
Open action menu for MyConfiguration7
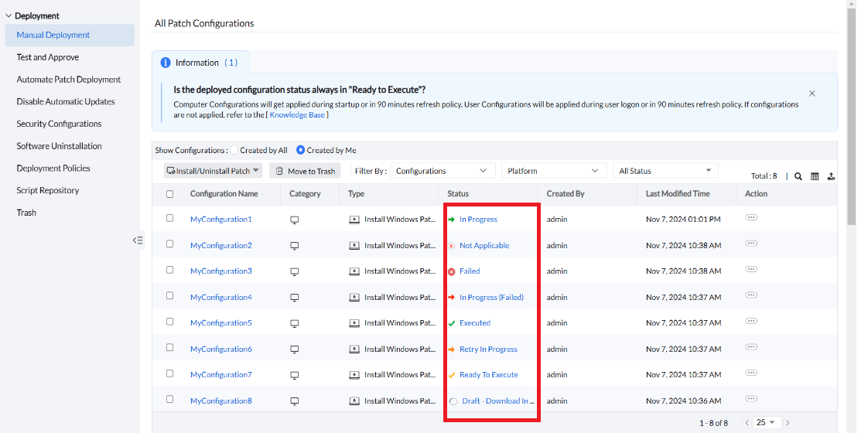[x=751, y=373]
